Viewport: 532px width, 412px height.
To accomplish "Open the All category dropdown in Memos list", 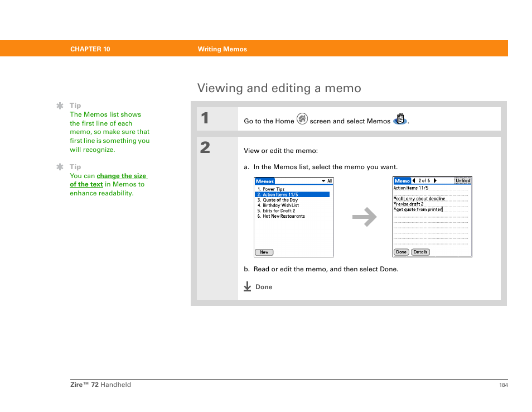I will pyautogui.click(x=327, y=181).
